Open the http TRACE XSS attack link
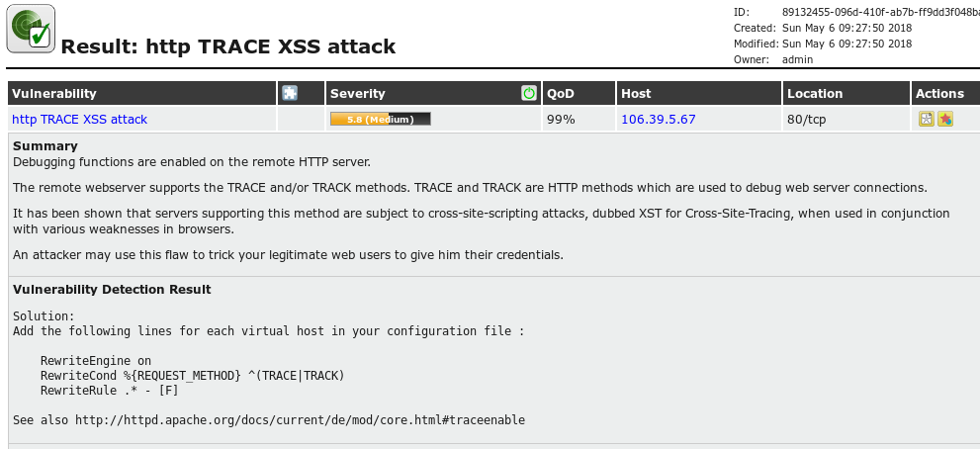Image resolution: width=980 pixels, height=449 pixels. tap(79, 120)
